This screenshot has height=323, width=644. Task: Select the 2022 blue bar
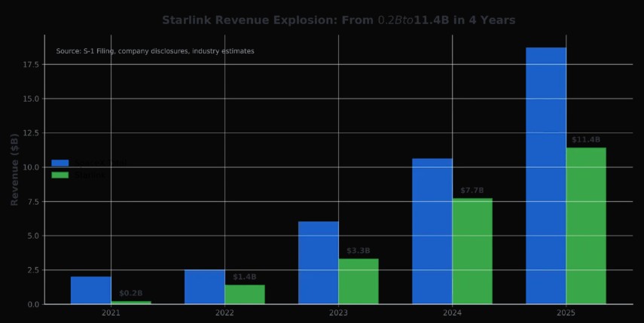(205, 287)
